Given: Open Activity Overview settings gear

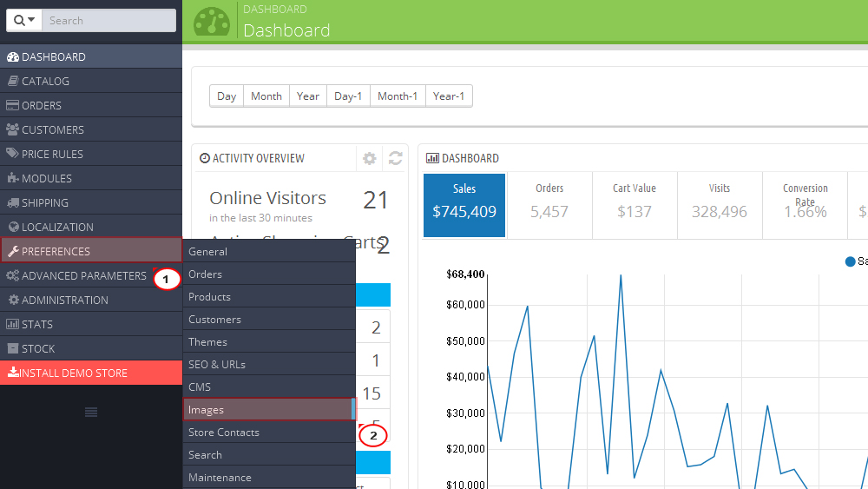Looking at the screenshot, I should [x=369, y=158].
